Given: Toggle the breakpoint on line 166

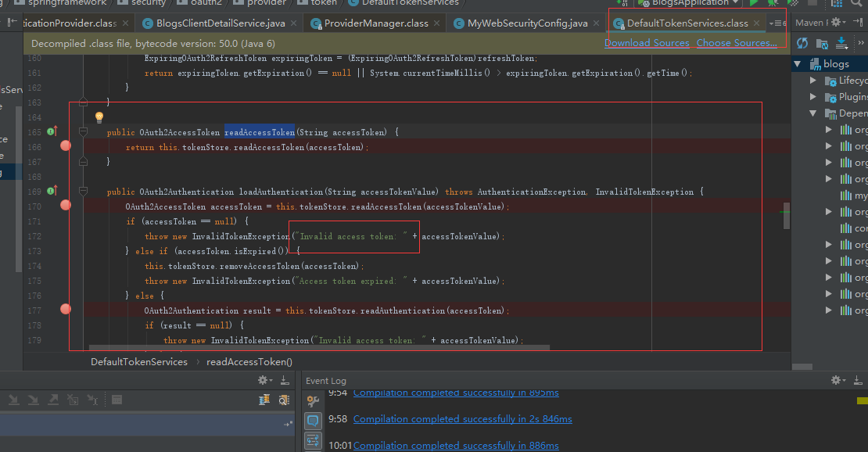Looking at the screenshot, I should point(65,145).
